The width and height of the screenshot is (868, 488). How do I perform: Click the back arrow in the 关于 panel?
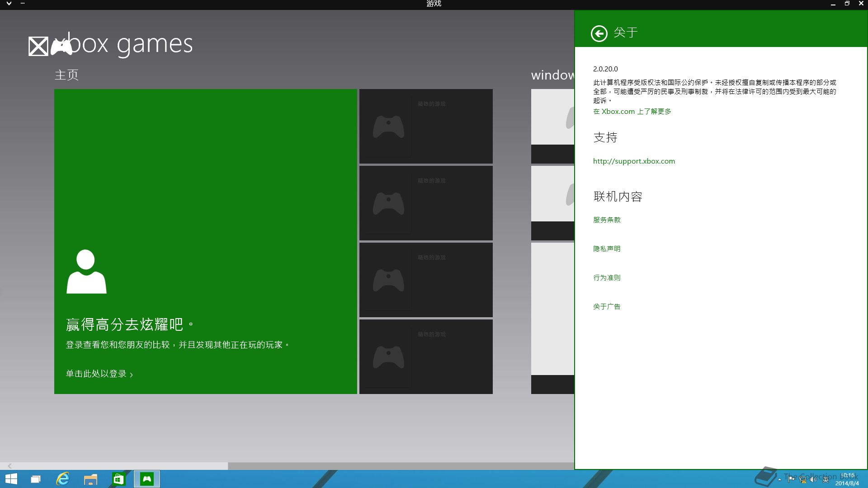coord(599,33)
